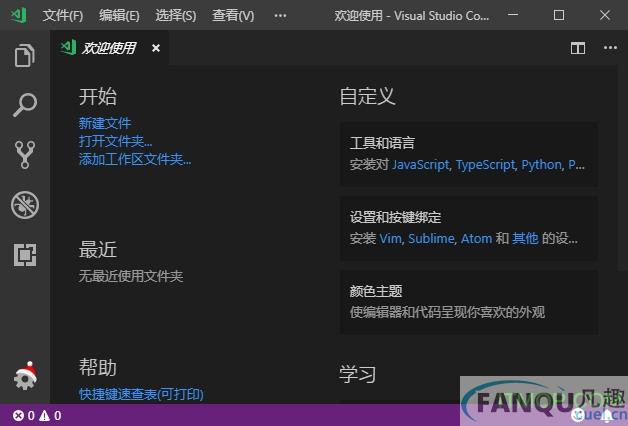Click the 帮助 heading

98,367
